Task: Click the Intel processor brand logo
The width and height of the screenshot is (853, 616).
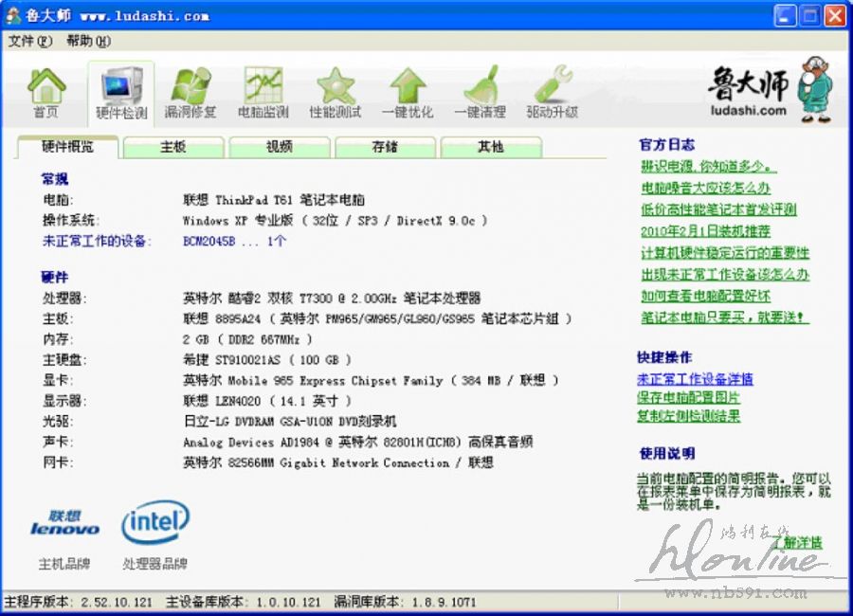Action: pyautogui.click(x=154, y=522)
